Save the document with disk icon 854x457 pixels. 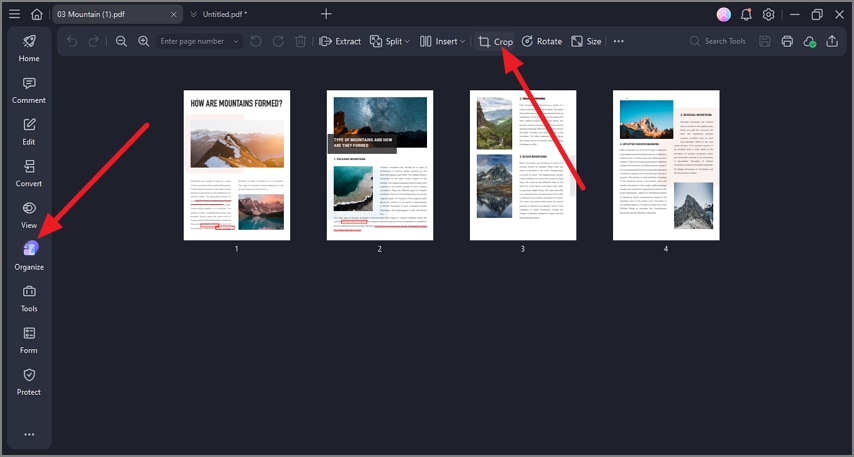pyautogui.click(x=765, y=41)
